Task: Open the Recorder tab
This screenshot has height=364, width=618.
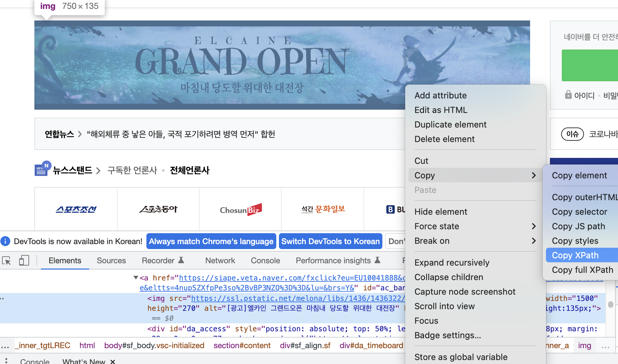Action: coord(163,261)
